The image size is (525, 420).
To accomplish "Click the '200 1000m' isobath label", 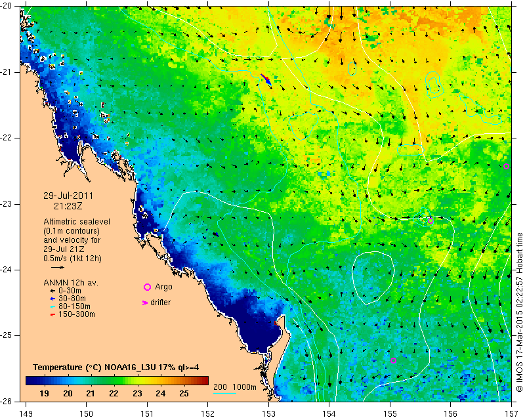I will pyautogui.click(x=235, y=387).
